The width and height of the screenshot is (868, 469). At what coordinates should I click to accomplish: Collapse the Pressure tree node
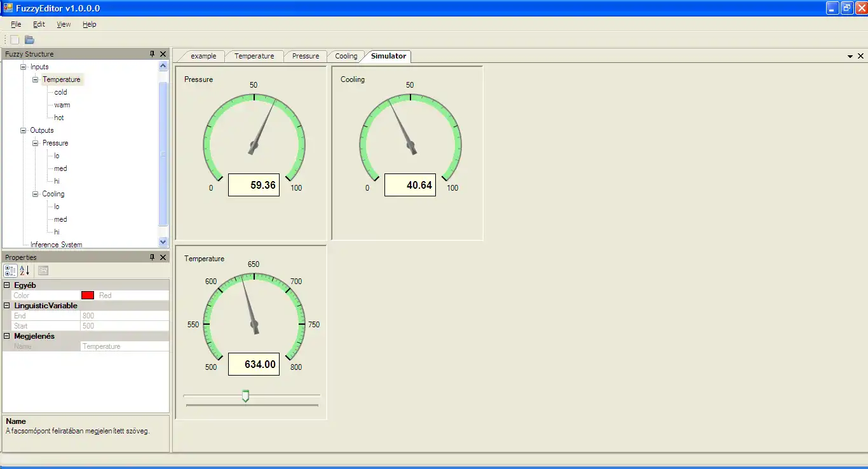point(36,143)
